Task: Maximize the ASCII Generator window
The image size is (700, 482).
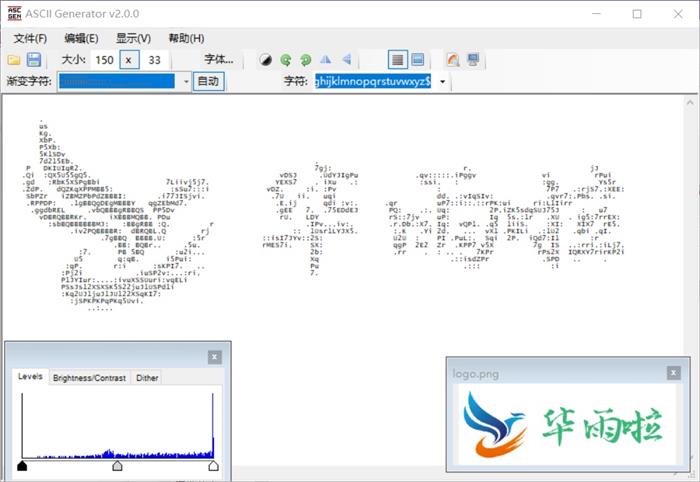Action: click(x=637, y=14)
